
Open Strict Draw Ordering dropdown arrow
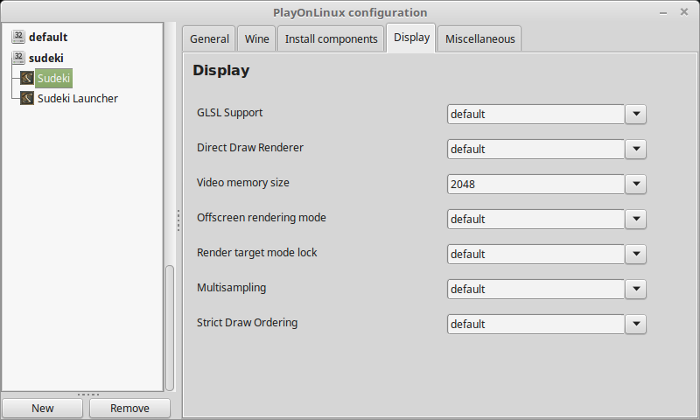tap(636, 324)
